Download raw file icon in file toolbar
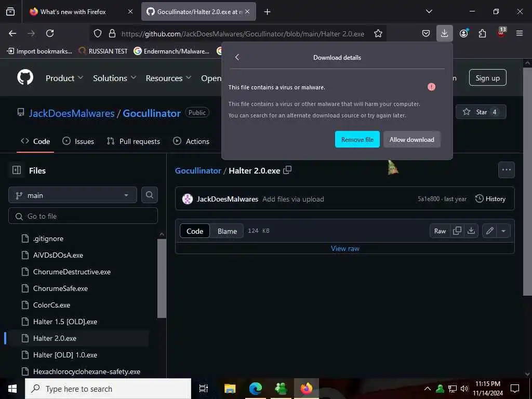532x399 pixels. 471,231
